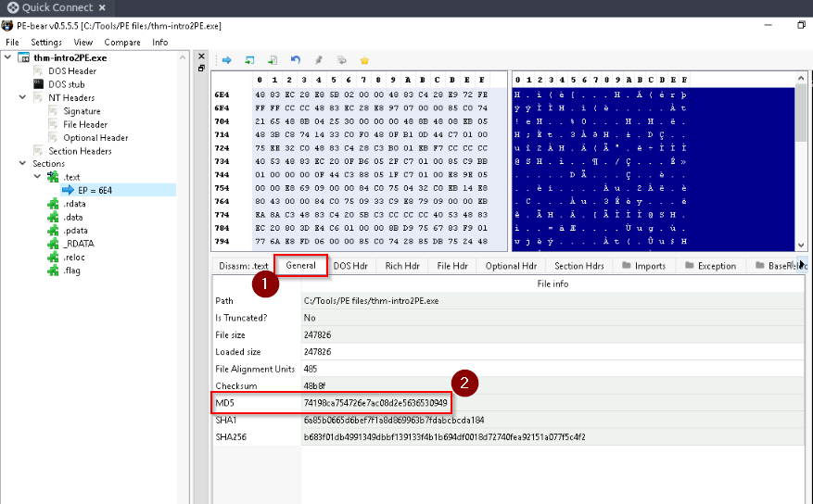Click the blue undo arrow icon in the toolbar

point(296,60)
